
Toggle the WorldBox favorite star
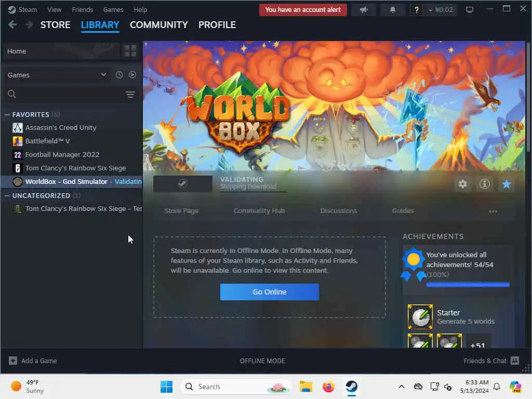[x=507, y=184]
